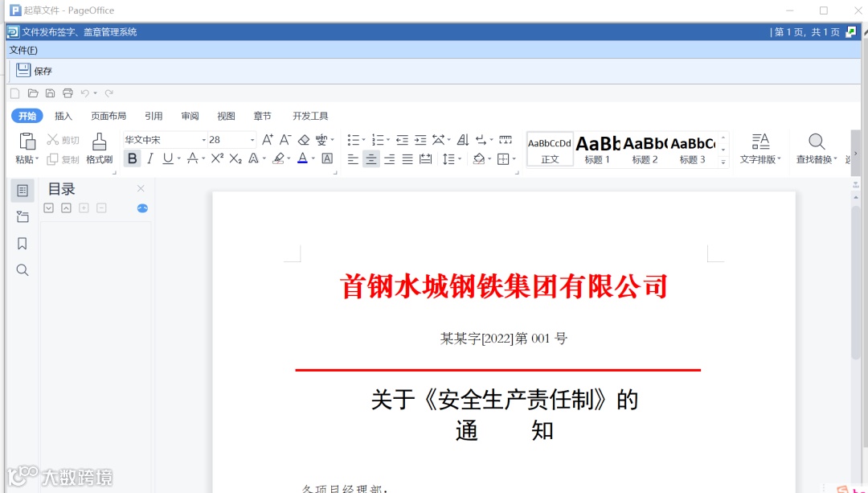The height and width of the screenshot is (493, 868).
Task: Click the new blank document icon
Action: point(15,93)
